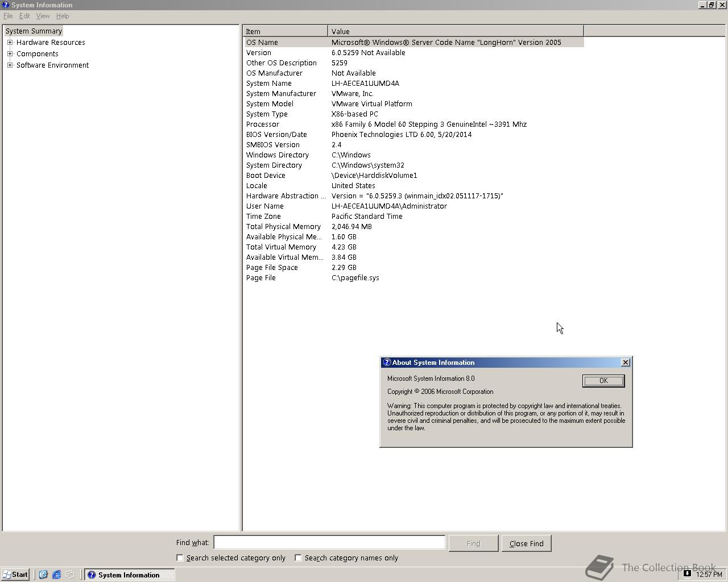The height and width of the screenshot is (582, 728).
Task: Click the Find button
Action: (473, 543)
